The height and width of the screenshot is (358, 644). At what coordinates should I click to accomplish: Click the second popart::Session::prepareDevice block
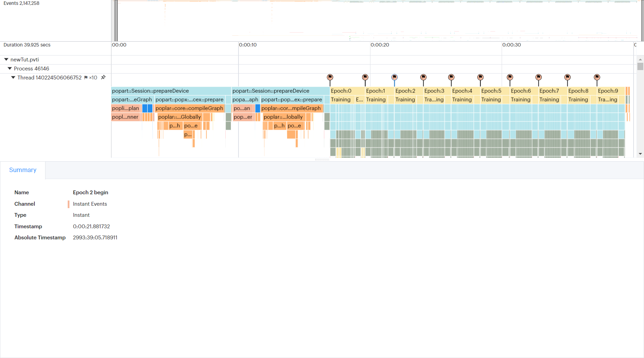(x=281, y=91)
